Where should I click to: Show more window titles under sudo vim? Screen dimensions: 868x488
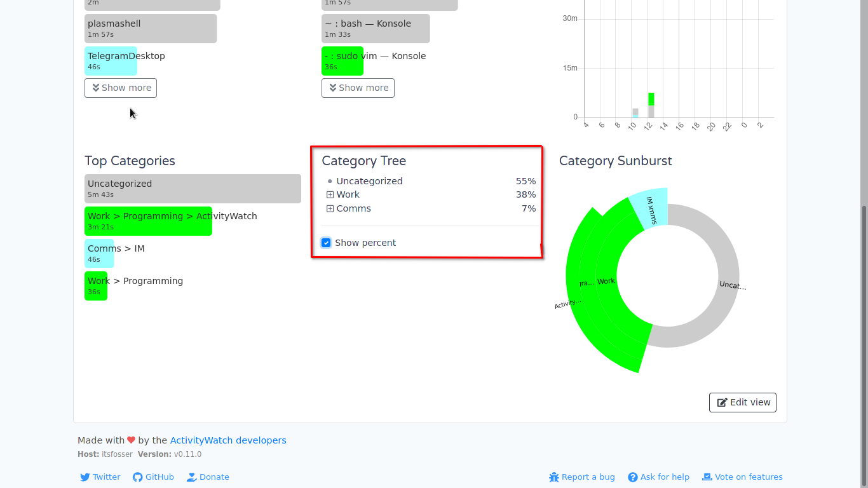pyautogui.click(x=358, y=88)
